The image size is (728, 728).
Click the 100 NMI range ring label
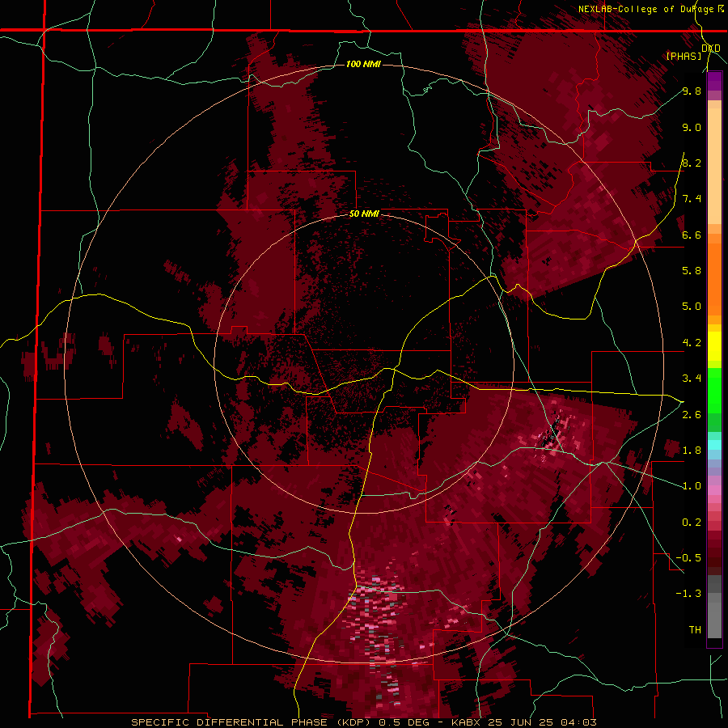point(363,64)
